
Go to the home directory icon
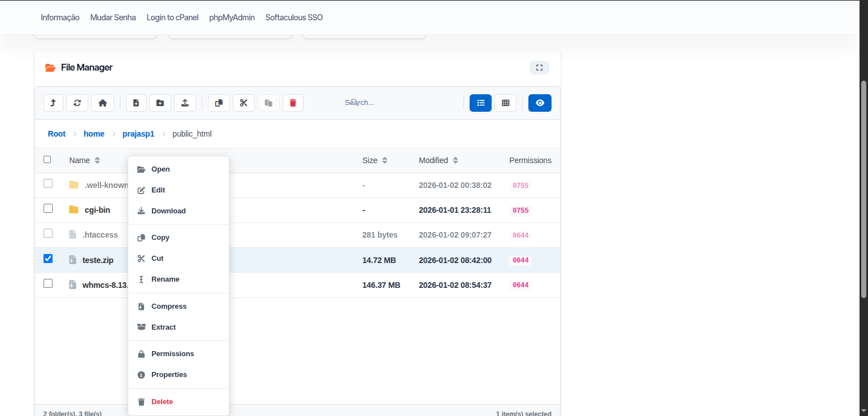(x=102, y=103)
